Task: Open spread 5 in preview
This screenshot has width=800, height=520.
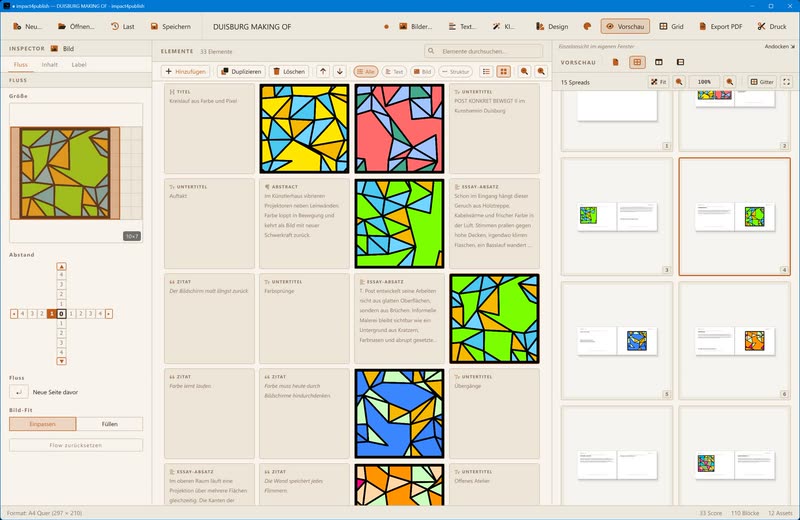Action: pos(617,341)
